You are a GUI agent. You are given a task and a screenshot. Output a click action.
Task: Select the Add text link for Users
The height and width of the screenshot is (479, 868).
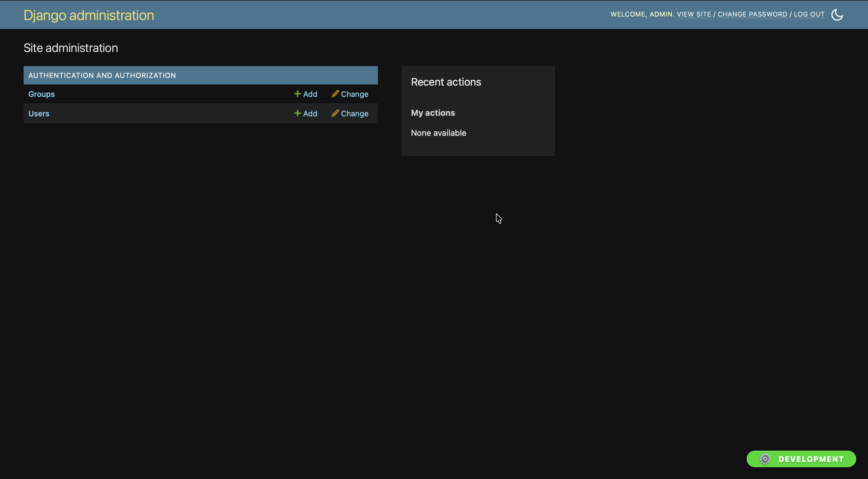(310, 114)
